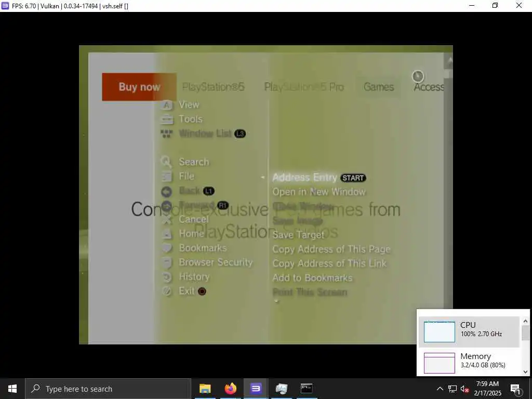532x399 pixels.
Task: Click the taskbar search box
Action: click(108, 389)
